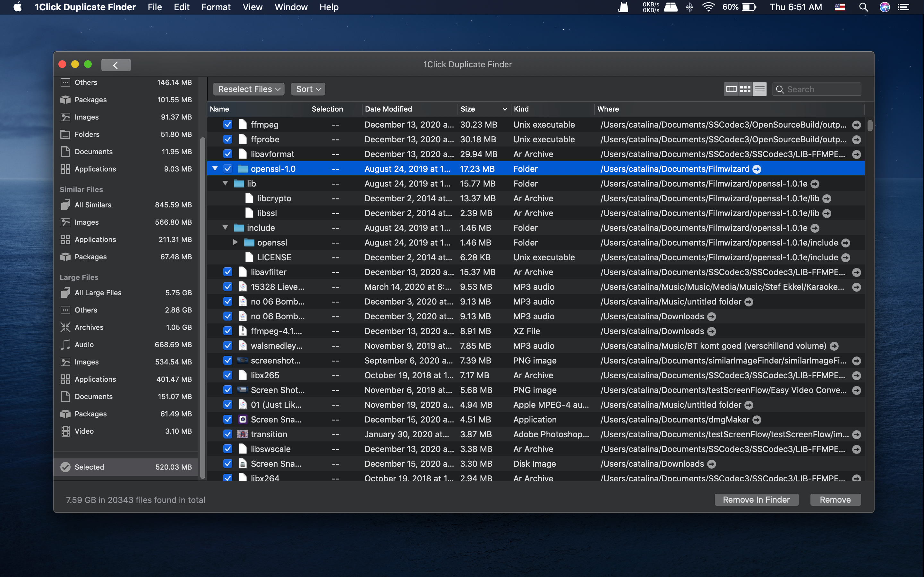Switch to the grid view icon
This screenshot has height=577, width=924.
tap(745, 89)
